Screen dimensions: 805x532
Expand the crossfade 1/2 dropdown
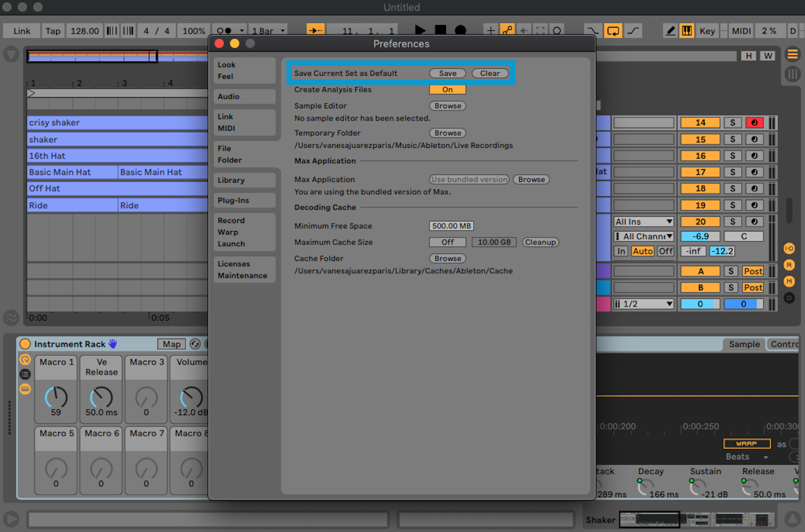643,304
